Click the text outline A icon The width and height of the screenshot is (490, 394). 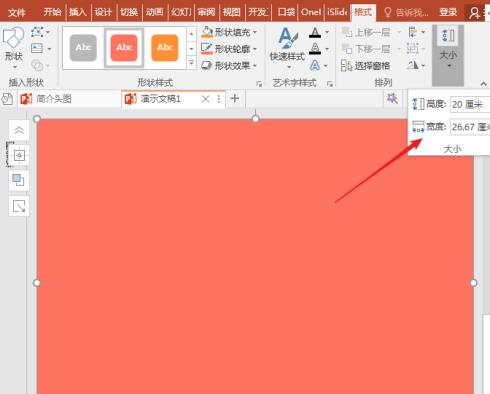pos(315,49)
